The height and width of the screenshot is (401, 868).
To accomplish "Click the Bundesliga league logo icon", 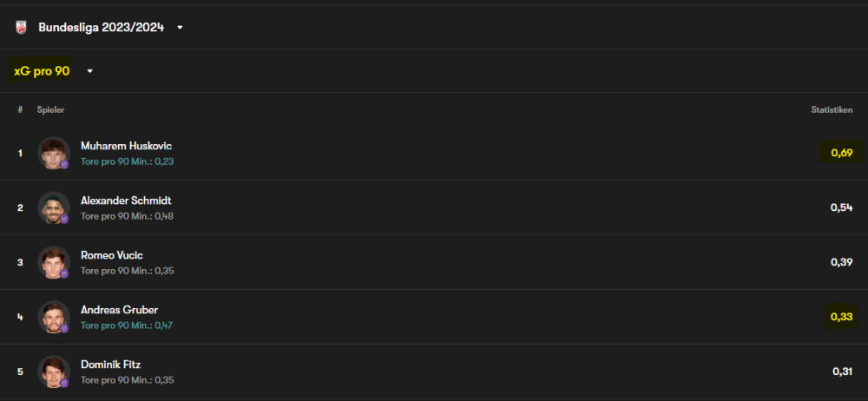I will [21, 28].
